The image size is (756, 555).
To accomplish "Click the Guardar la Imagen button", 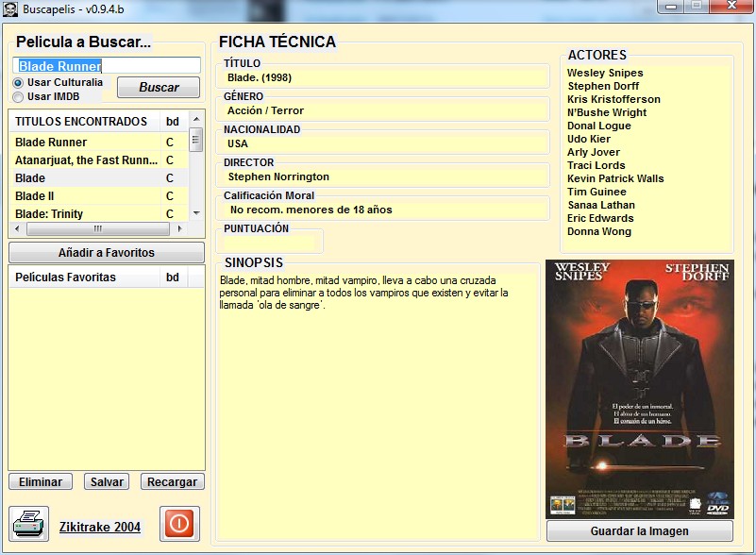I will [640, 530].
